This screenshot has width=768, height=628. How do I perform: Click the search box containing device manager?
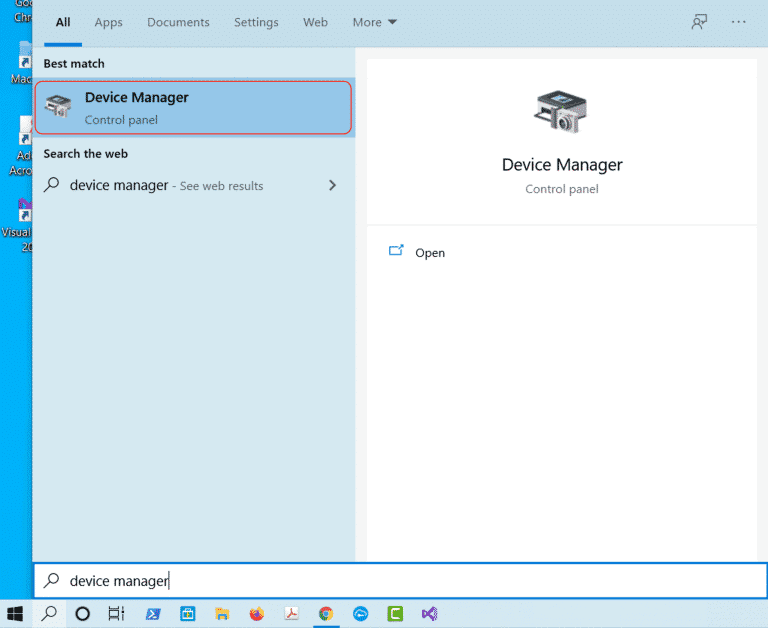400,581
